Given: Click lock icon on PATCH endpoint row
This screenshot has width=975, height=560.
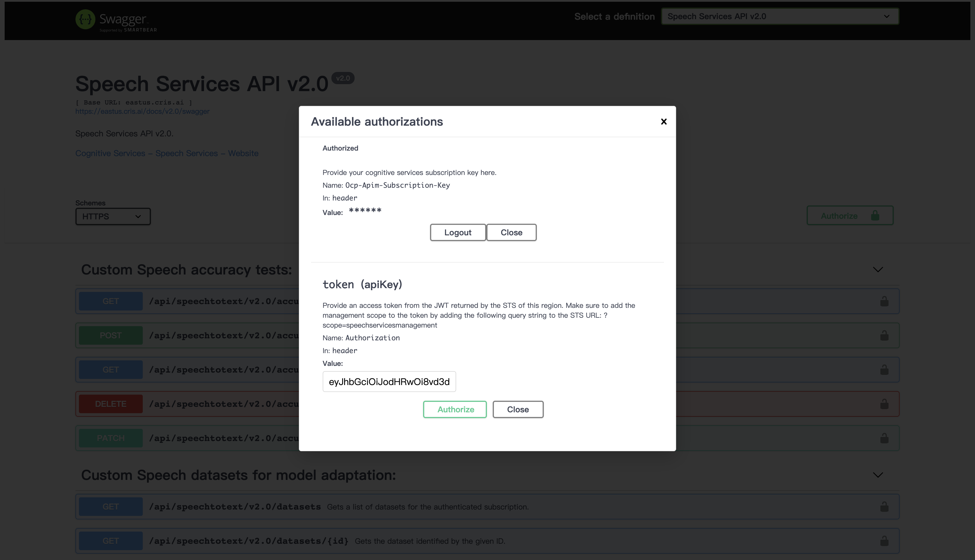Looking at the screenshot, I should [884, 438].
